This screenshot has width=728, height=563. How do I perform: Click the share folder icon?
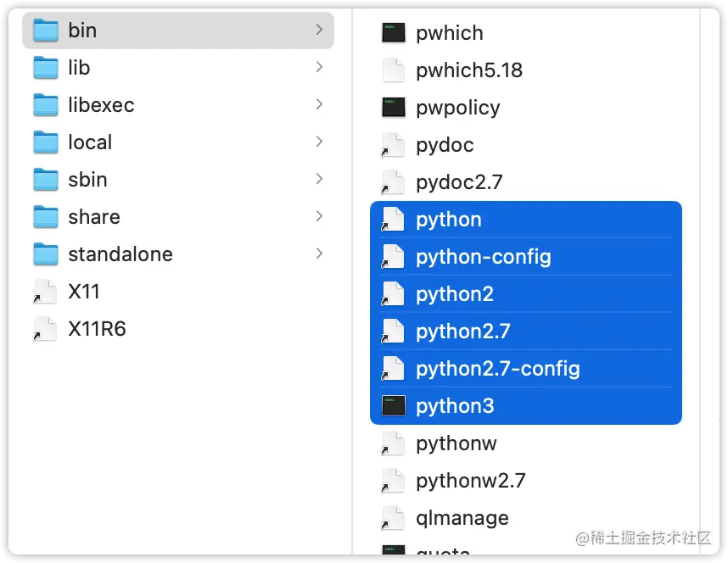(x=45, y=216)
